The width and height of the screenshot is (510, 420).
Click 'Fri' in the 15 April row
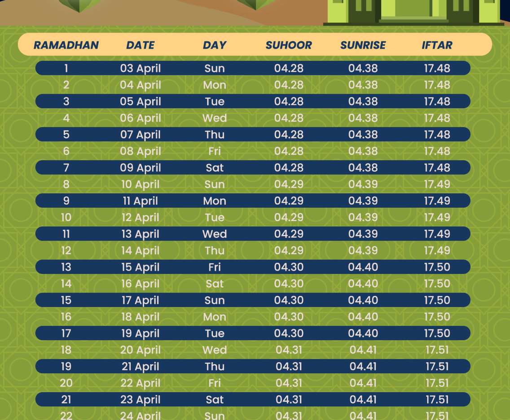pos(214,267)
